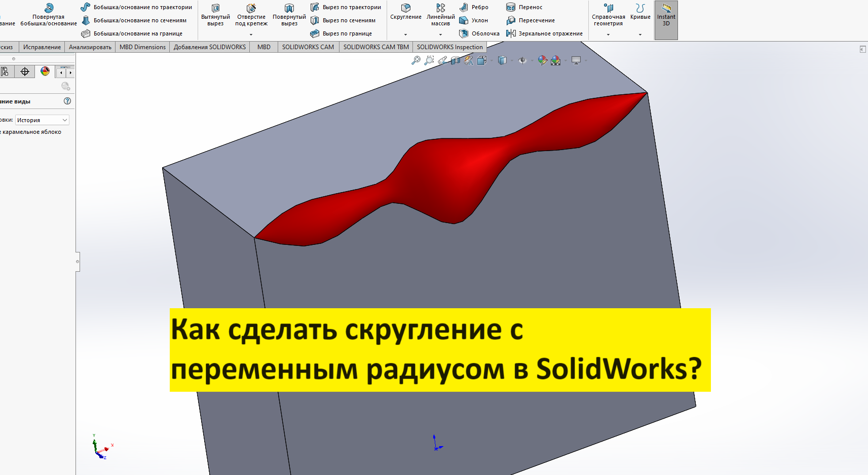Expand the Hide/Show Items dropdown arrow
868x475 pixels.
[x=532, y=61]
